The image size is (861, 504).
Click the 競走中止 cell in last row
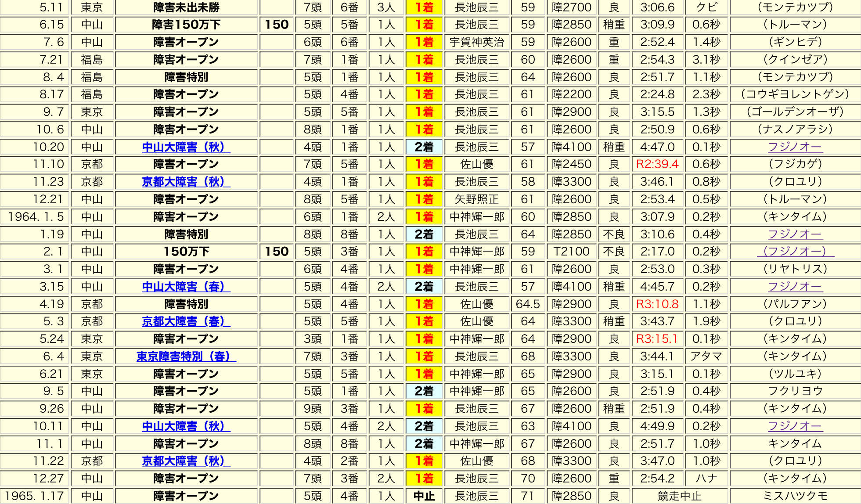pyautogui.click(x=679, y=496)
